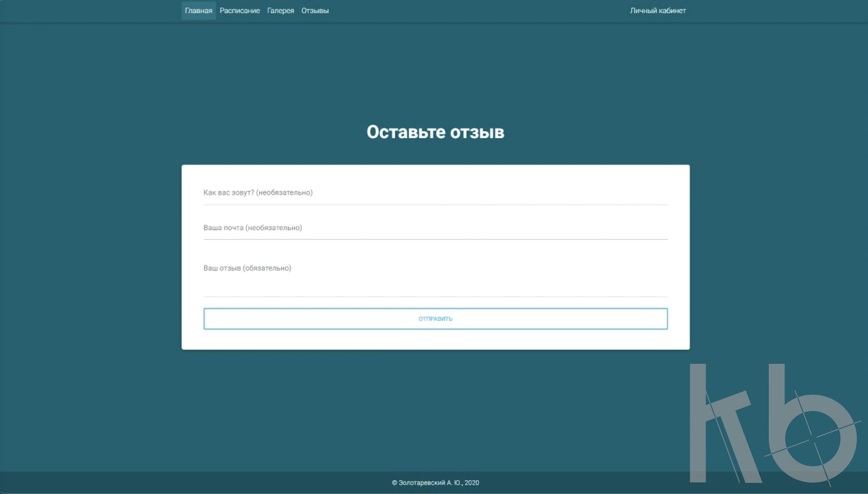The height and width of the screenshot is (494, 868).
Task: Click the copyright © symbol in footer
Action: (394, 483)
